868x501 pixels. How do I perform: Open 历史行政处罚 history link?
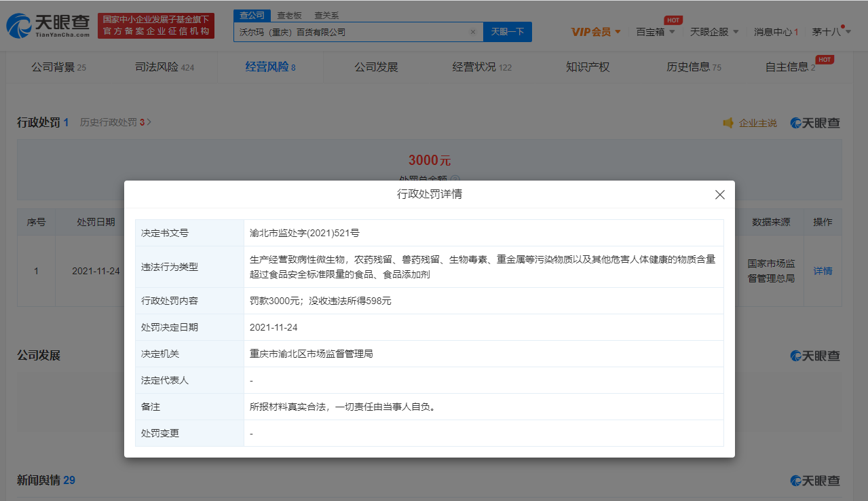115,123
